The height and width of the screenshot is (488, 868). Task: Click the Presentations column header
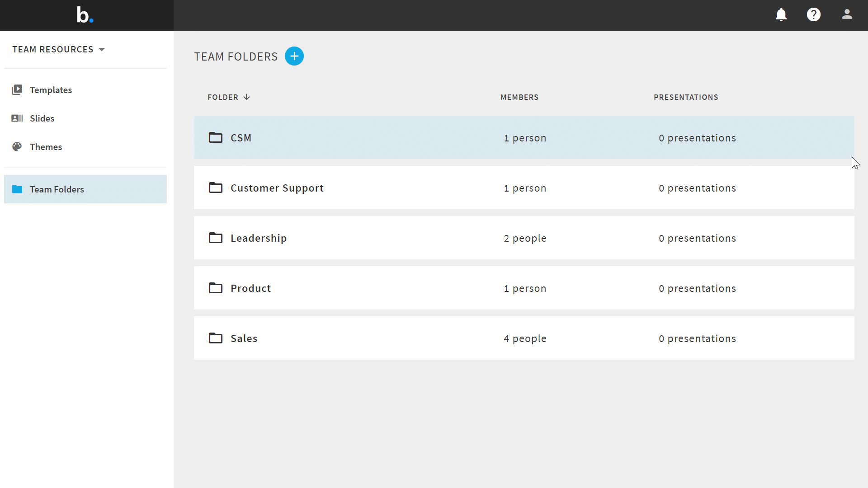tap(686, 97)
